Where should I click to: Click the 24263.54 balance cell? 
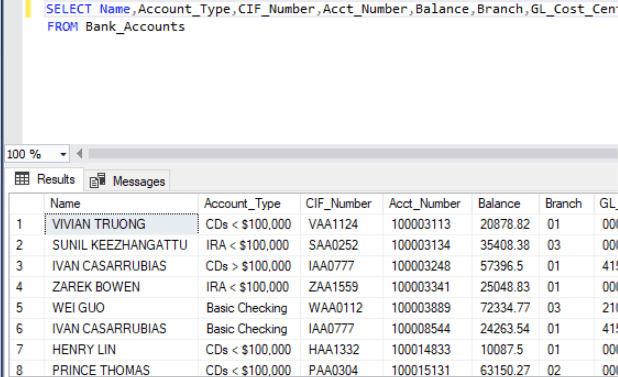point(506,329)
